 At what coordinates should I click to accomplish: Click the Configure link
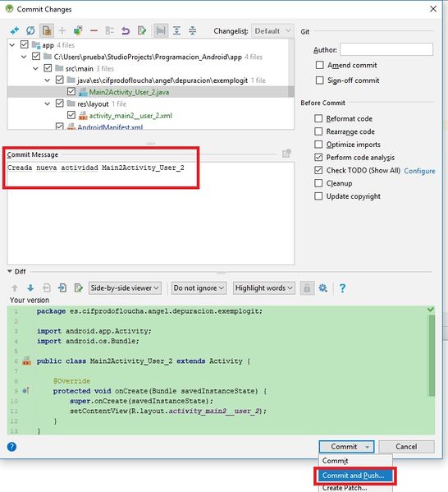click(x=419, y=171)
